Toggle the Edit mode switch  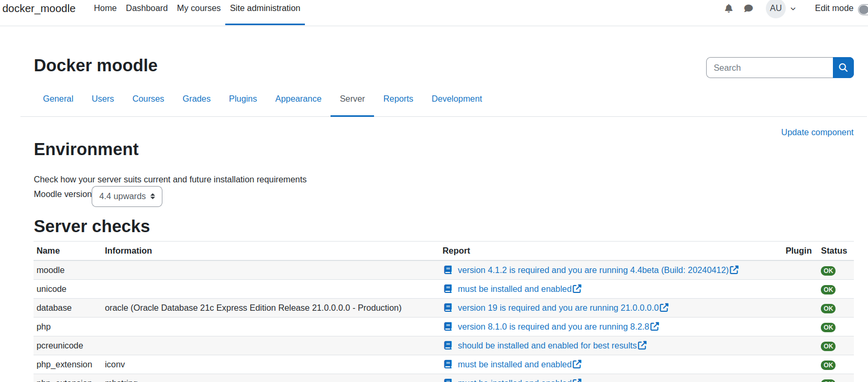[863, 9]
